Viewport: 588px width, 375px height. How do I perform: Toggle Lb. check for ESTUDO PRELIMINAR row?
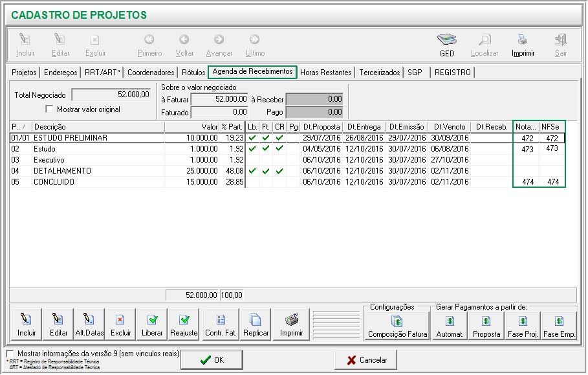[x=252, y=138]
